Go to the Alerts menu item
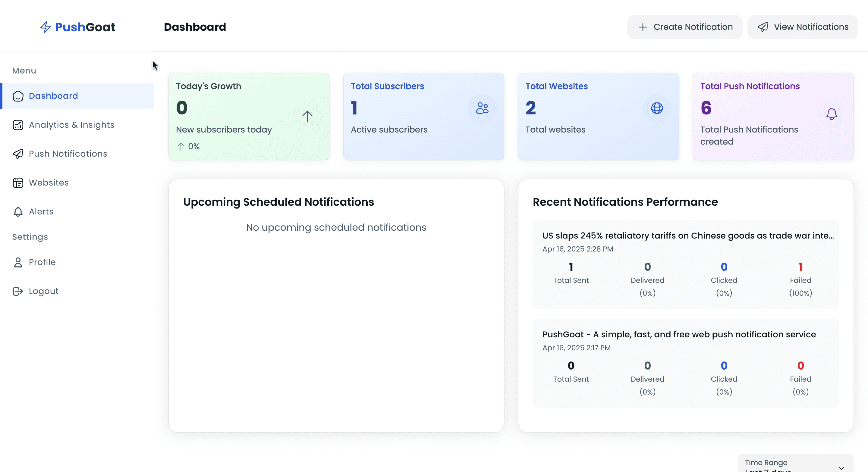868x472 pixels. [41, 211]
